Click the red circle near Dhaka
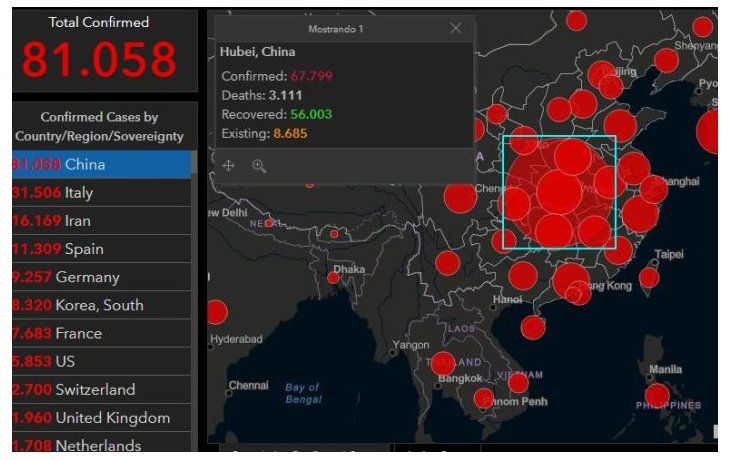730x460 pixels. tap(333, 278)
